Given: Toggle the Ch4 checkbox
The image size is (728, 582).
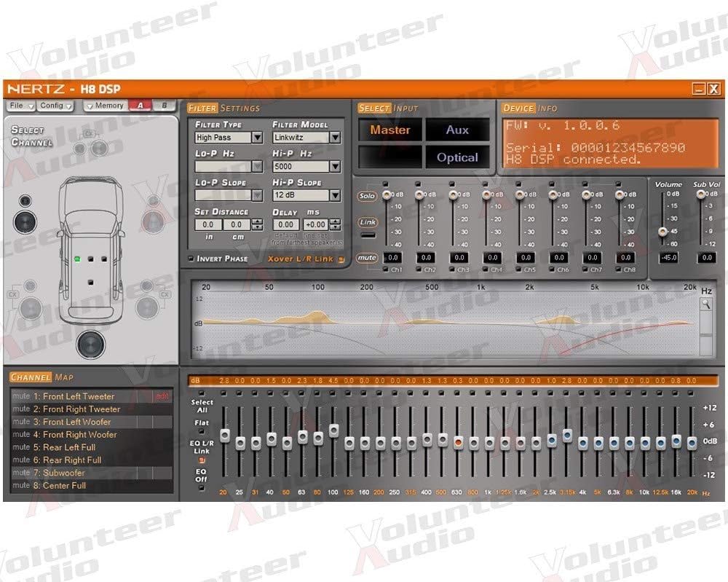Looking at the screenshot, I should pos(485,270).
